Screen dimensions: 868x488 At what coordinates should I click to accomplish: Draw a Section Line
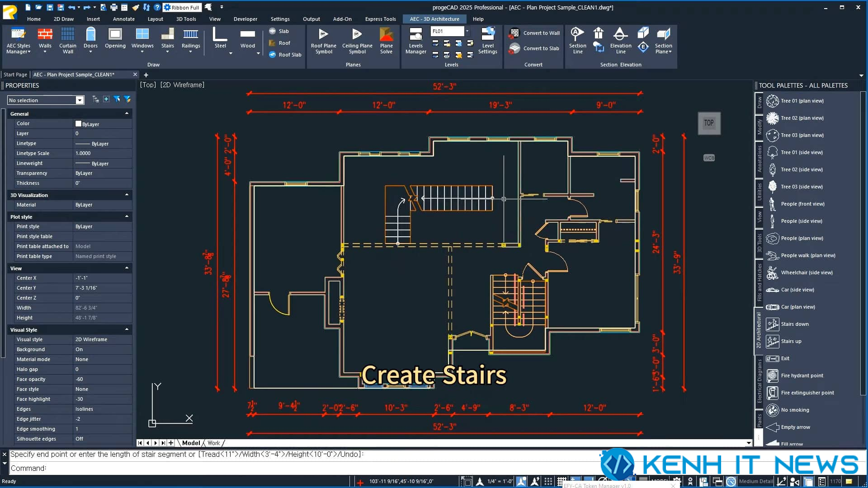[577, 41]
